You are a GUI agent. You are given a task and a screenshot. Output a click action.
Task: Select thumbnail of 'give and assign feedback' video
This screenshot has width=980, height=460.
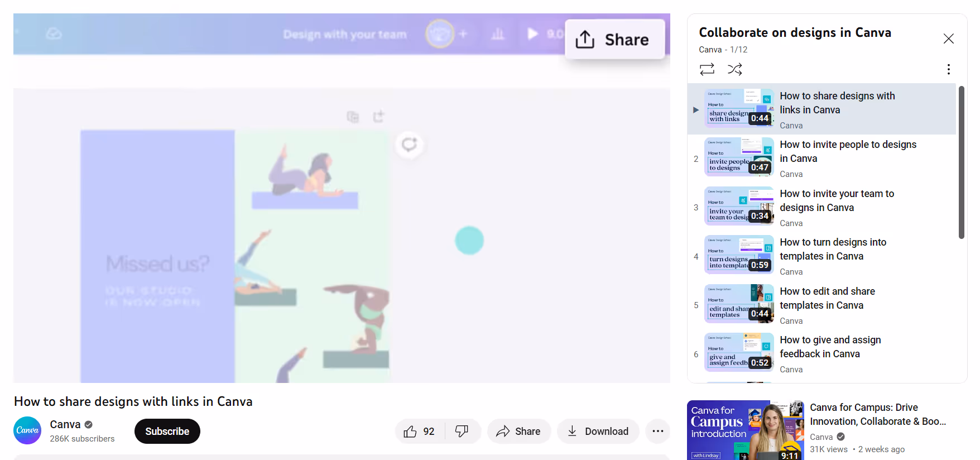(739, 352)
